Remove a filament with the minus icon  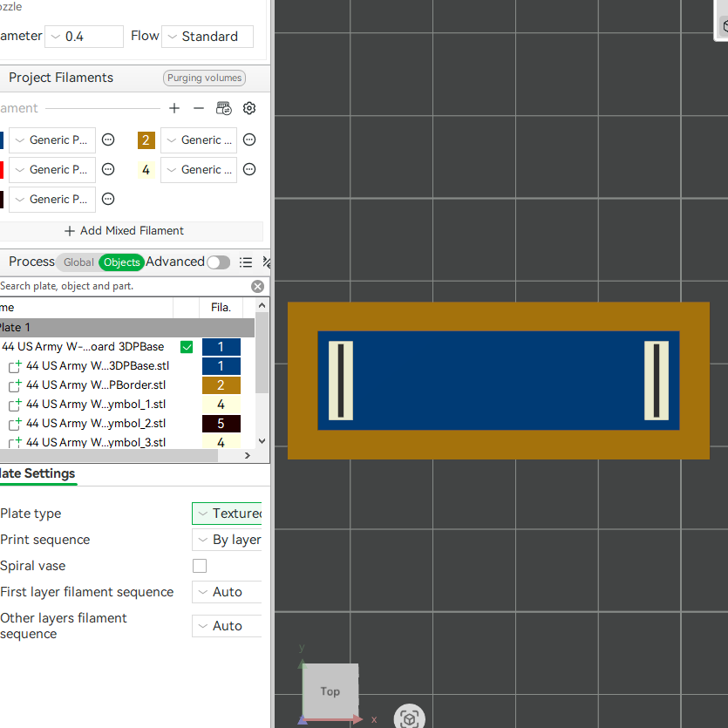point(199,108)
